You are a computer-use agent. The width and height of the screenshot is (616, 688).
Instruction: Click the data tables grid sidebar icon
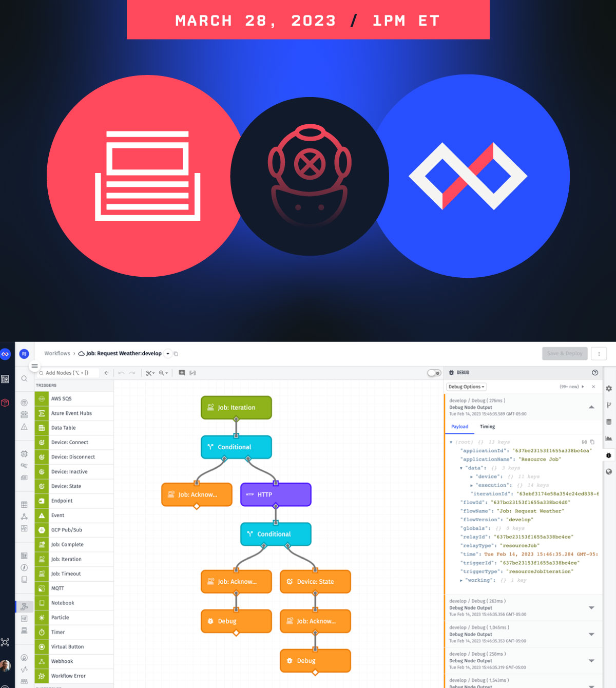point(24,505)
